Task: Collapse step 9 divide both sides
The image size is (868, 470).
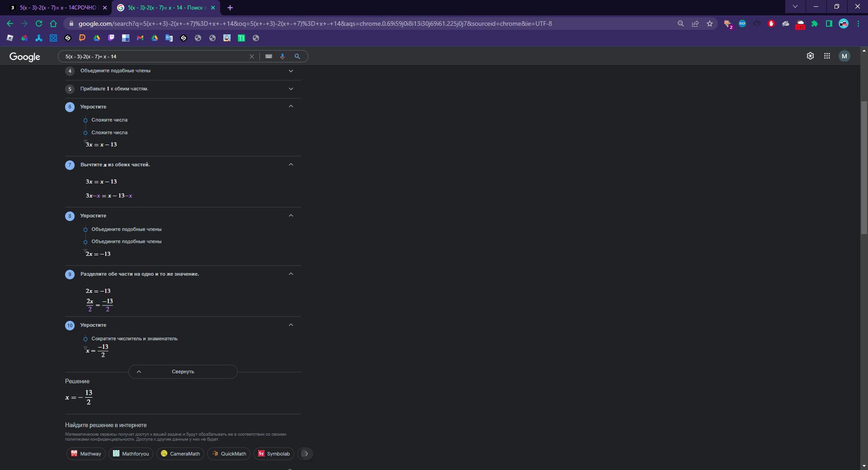Action: [291, 274]
